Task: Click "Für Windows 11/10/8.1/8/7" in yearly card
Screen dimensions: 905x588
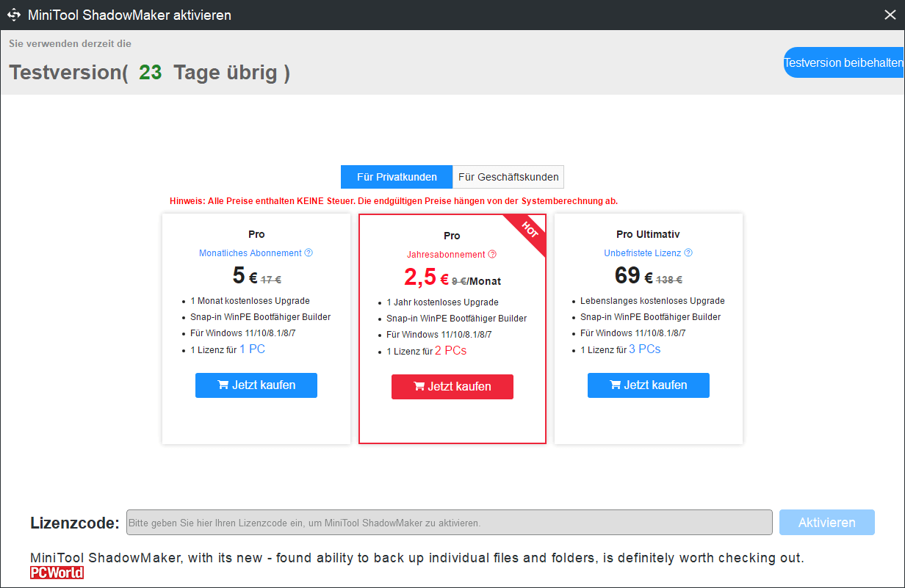Action: coord(439,335)
